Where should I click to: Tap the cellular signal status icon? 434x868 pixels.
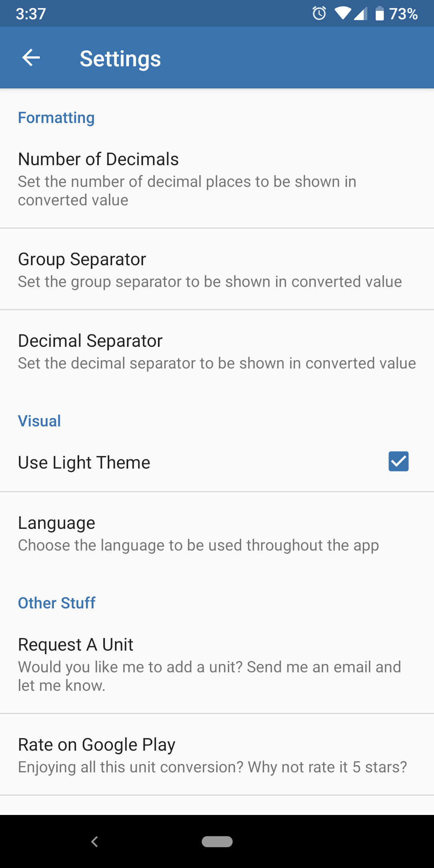[x=360, y=14]
